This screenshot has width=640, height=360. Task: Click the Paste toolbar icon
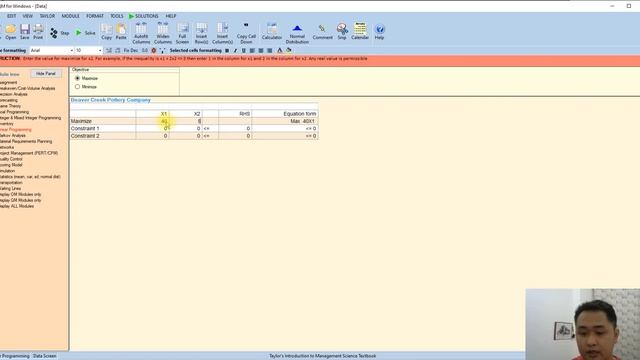point(121,32)
